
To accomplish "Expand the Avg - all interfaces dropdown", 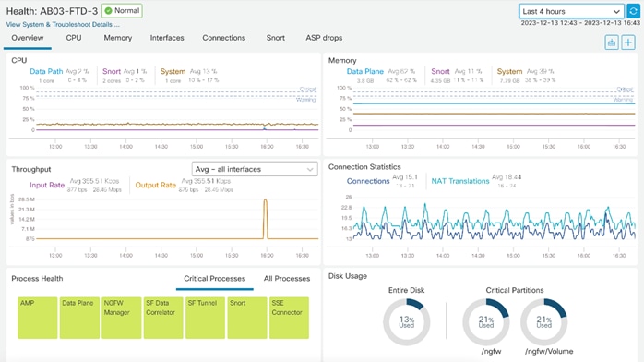I will (255, 169).
